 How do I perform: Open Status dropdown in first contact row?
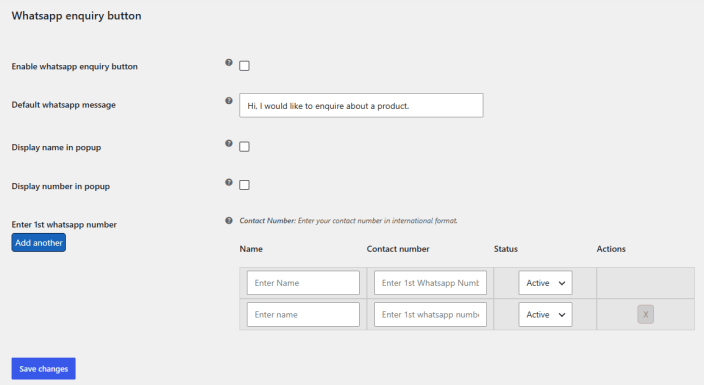pos(546,283)
